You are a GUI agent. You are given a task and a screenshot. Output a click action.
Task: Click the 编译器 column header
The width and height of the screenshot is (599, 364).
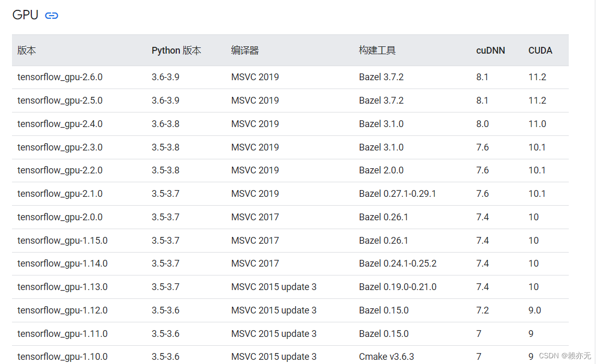pos(245,51)
